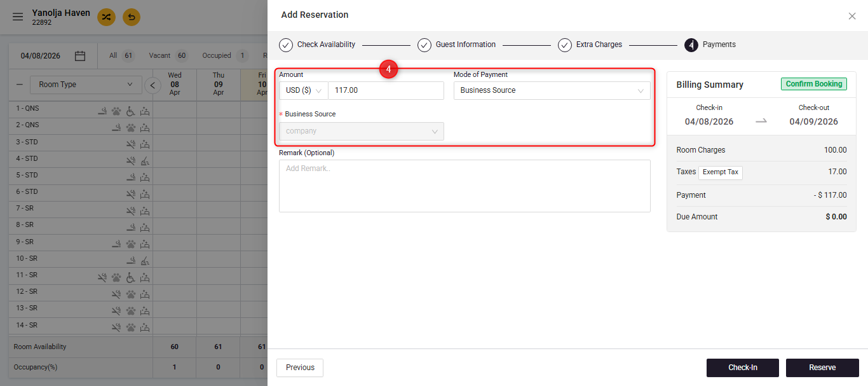The image size is (868, 386).
Task: Close the Add Reservation panel
Action: (852, 16)
